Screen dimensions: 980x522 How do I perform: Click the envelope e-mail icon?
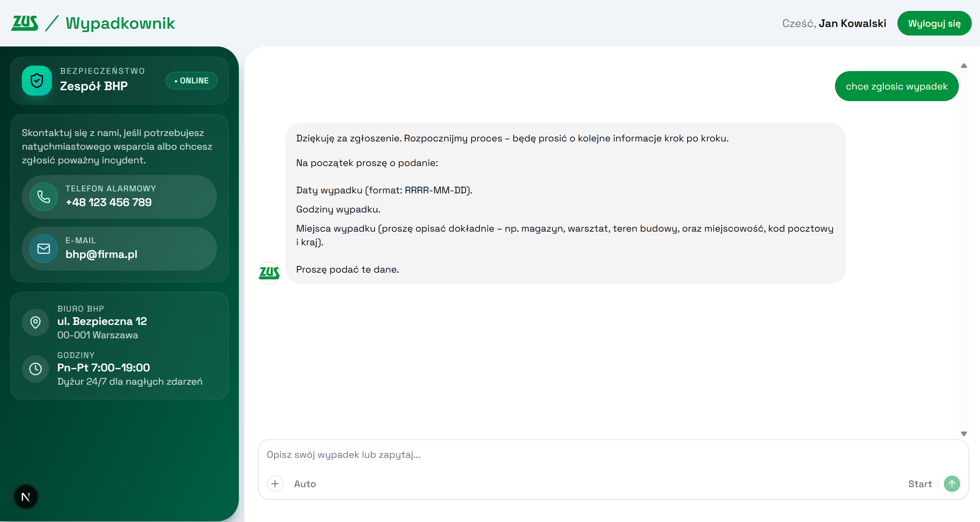point(44,249)
